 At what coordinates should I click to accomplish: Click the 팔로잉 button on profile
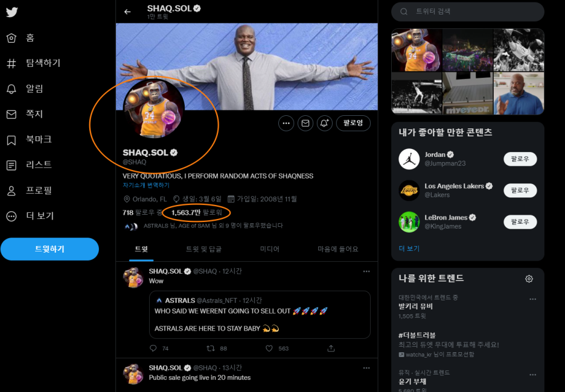(x=353, y=123)
